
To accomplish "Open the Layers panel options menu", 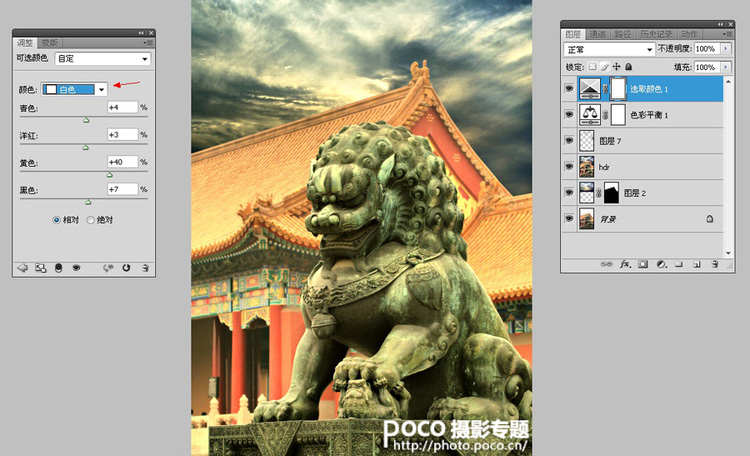I will (727, 34).
